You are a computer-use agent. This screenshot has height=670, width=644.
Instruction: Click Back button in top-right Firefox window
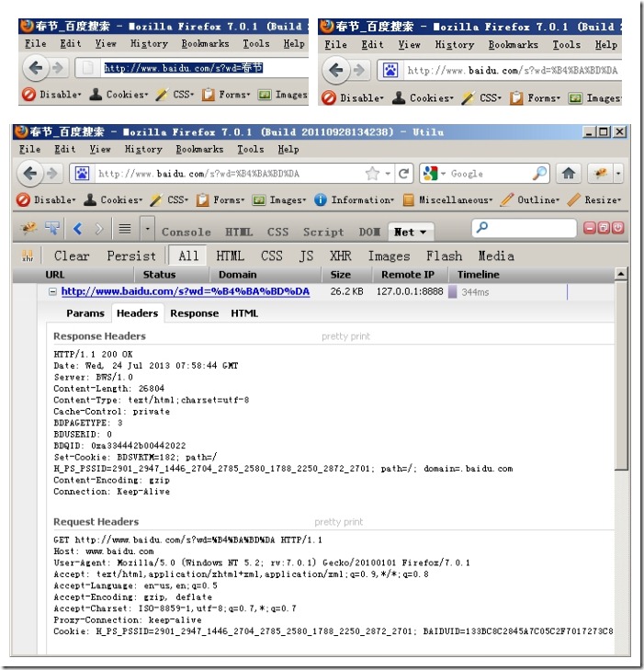tap(336, 70)
